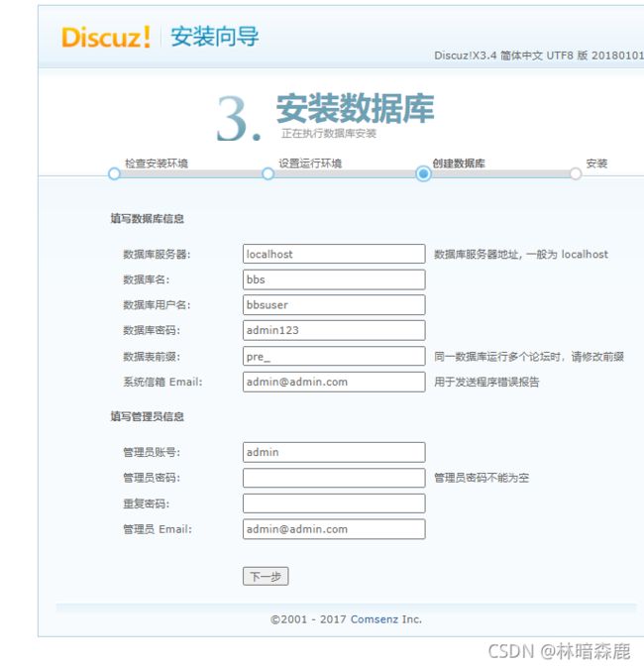Click the database name field containing bbs

[x=334, y=279]
